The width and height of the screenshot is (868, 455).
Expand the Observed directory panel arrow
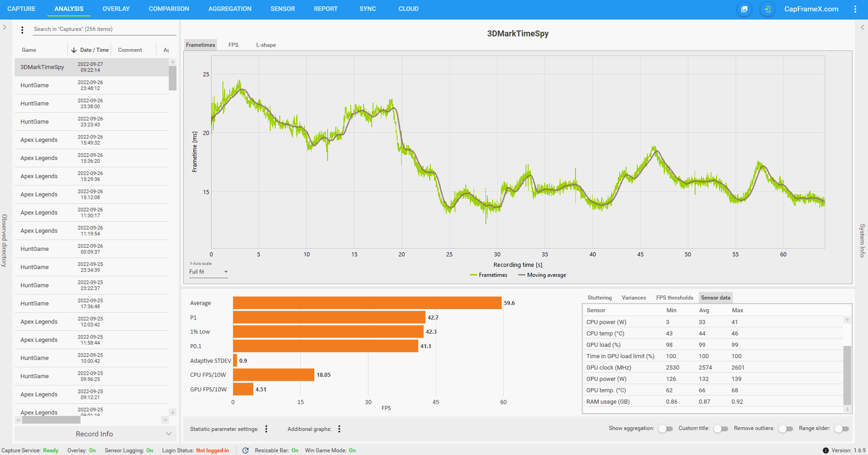(5, 27)
